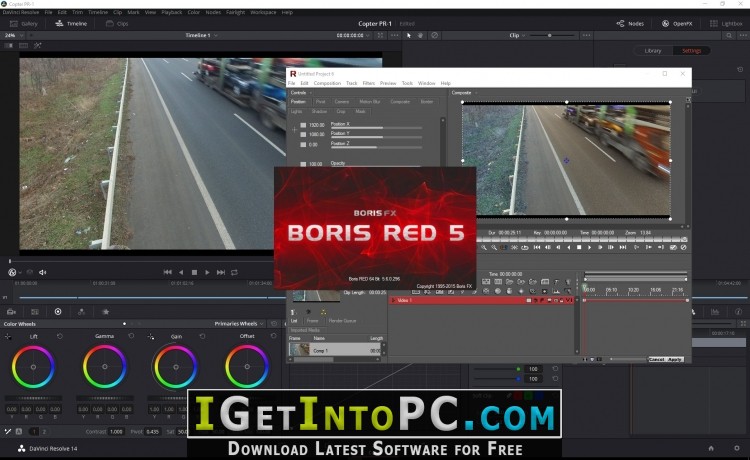Adjust the Position Z slider in Boris RED
The width and height of the screenshot is (750, 460).
[376, 147]
